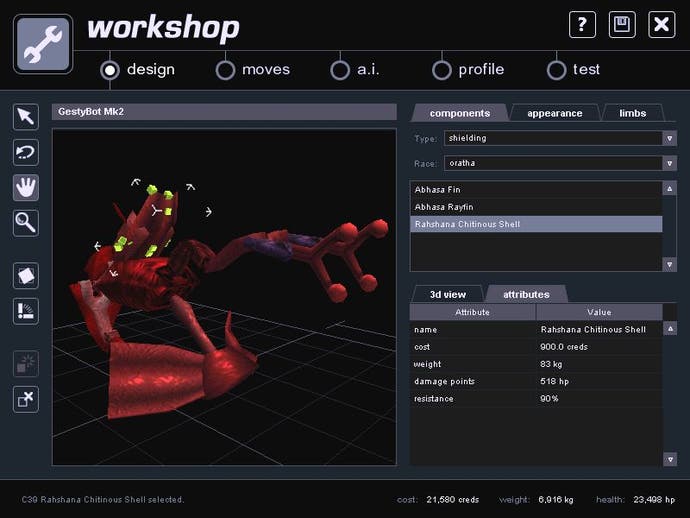The width and height of the screenshot is (690, 518).
Task: Click the damage points attribute row label
Action: (x=444, y=381)
